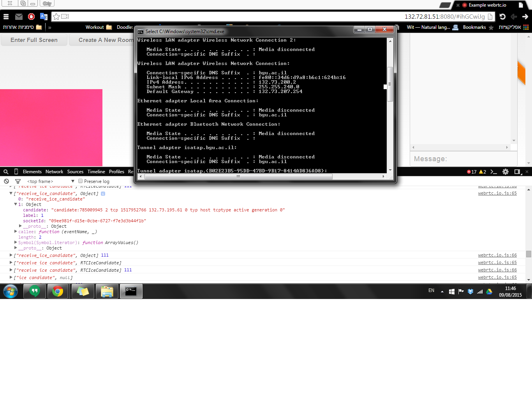Open the Google Drive tray icon
The image size is (532, 415).
pos(489,291)
